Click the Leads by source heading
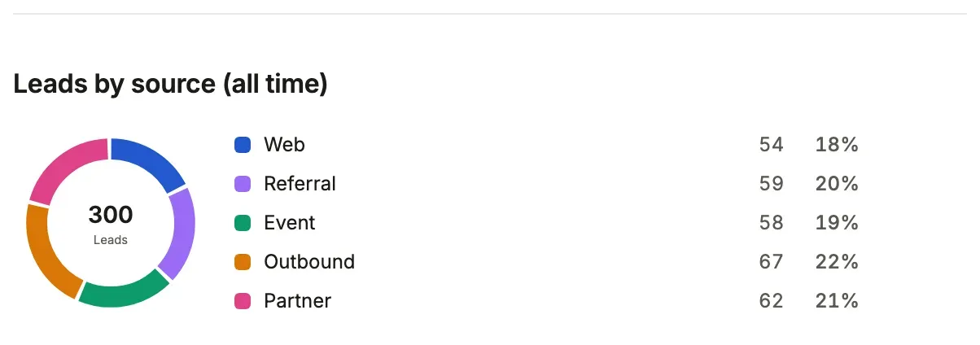The image size is (980, 345). click(x=170, y=84)
